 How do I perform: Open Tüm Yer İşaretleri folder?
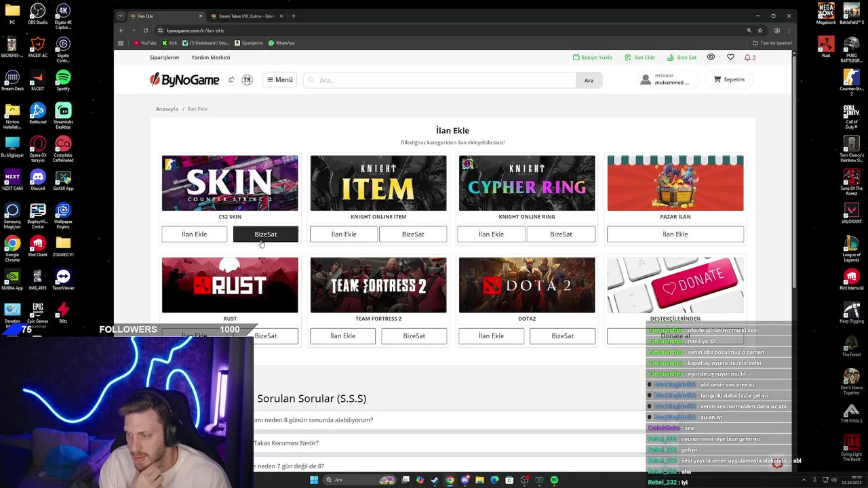(x=772, y=43)
